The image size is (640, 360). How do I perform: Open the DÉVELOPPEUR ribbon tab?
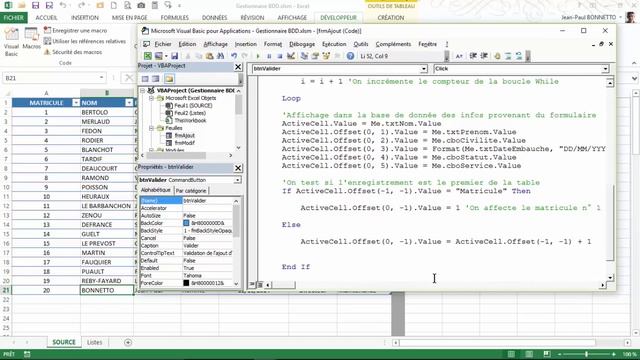338,18
